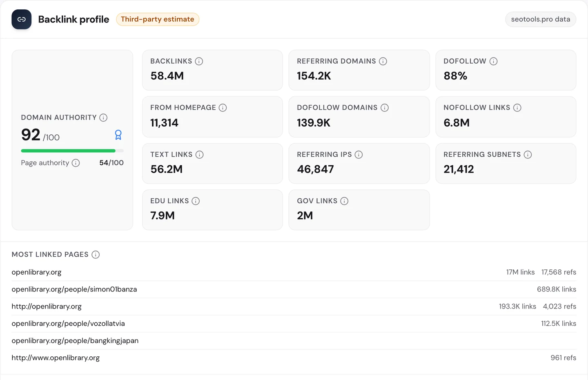Click the 17M links count
This screenshot has width=588, height=380.
tap(521, 272)
